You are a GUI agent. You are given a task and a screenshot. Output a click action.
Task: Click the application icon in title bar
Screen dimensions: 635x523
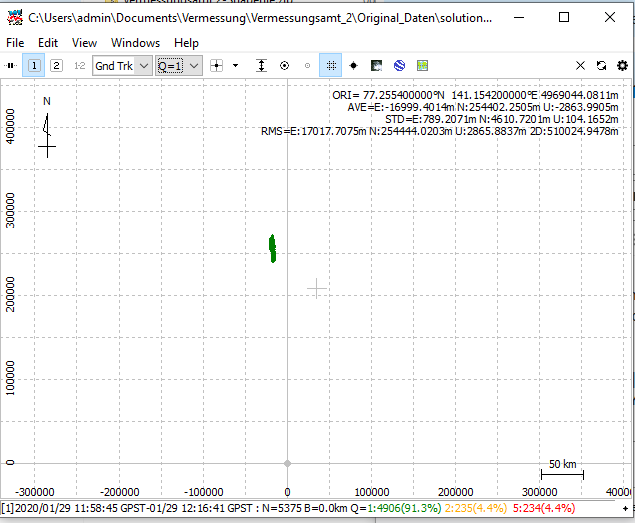(15, 18)
